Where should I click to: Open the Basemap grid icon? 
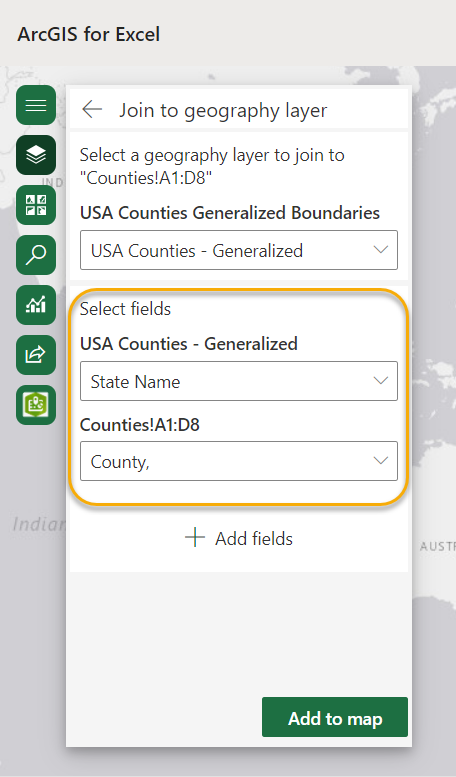coord(36,205)
